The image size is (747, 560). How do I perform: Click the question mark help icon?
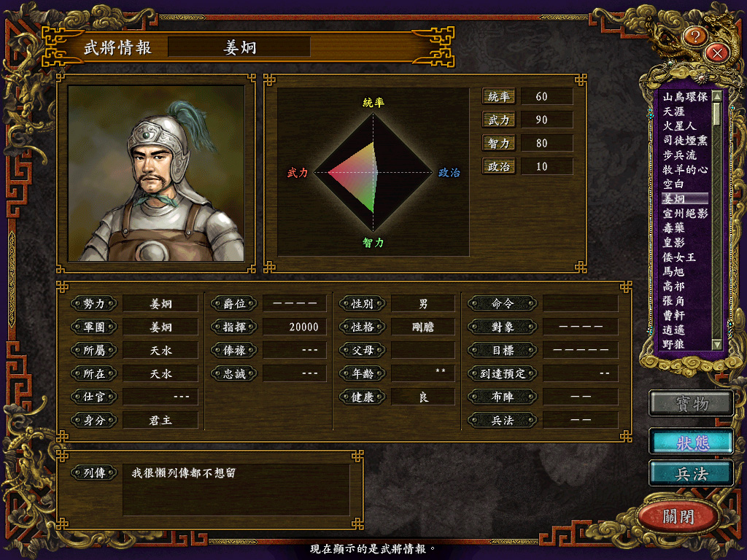695,36
